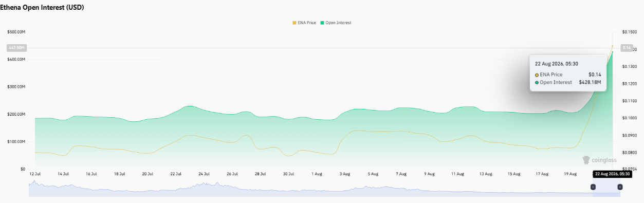Click the Ethena Open Interest (USD) title
The width and height of the screenshot is (644, 203).
(42, 8)
